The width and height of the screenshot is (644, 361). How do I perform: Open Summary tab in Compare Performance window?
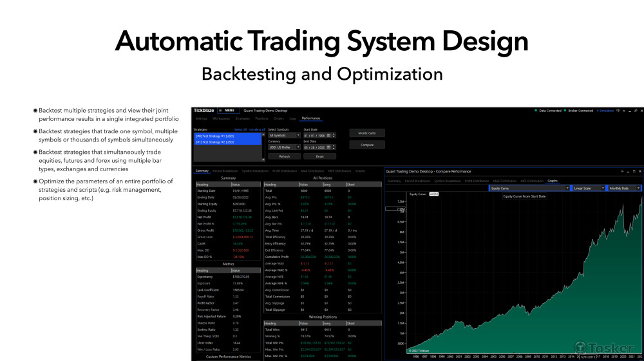pyautogui.click(x=394, y=181)
